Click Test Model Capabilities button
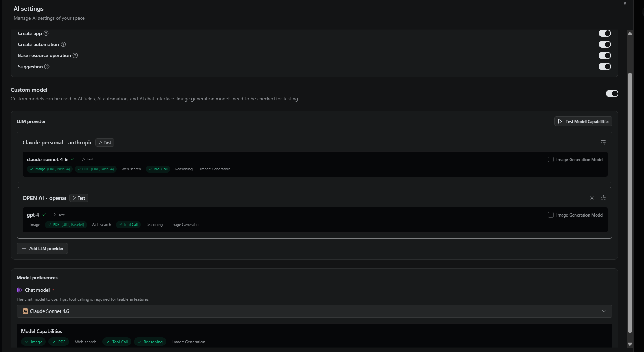644x352 pixels. click(583, 121)
